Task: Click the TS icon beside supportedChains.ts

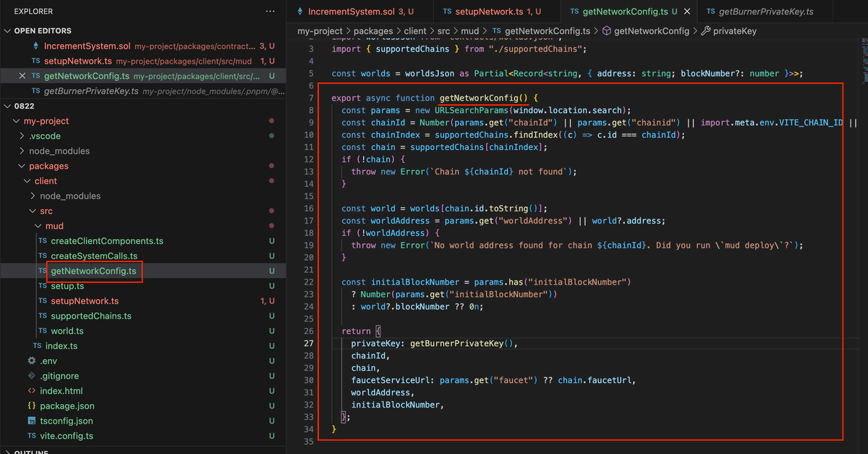Action: [43, 316]
